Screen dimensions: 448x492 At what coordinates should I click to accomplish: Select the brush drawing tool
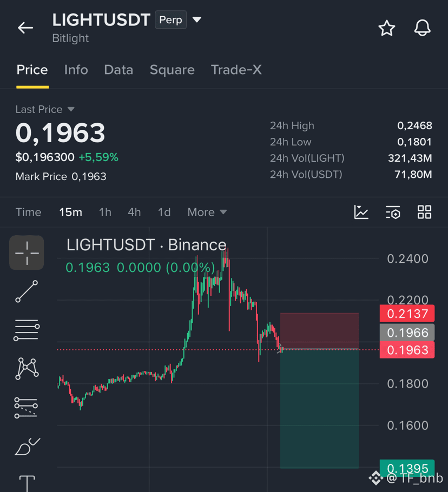click(x=27, y=446)
